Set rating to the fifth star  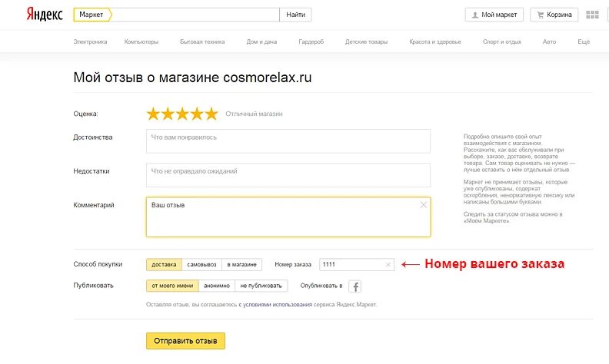click(x=211, y=114)
